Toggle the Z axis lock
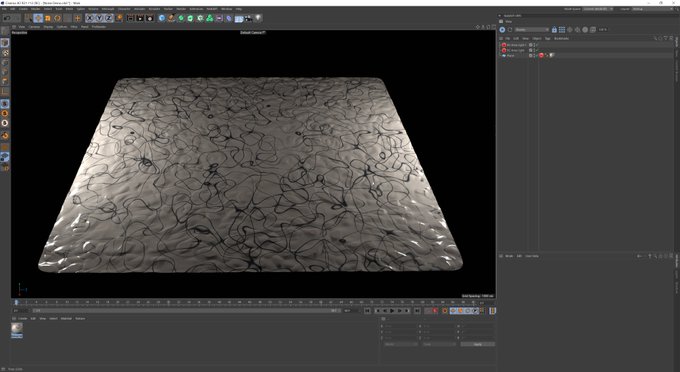This screenshot has width=680, height=372. pos(108,18)
